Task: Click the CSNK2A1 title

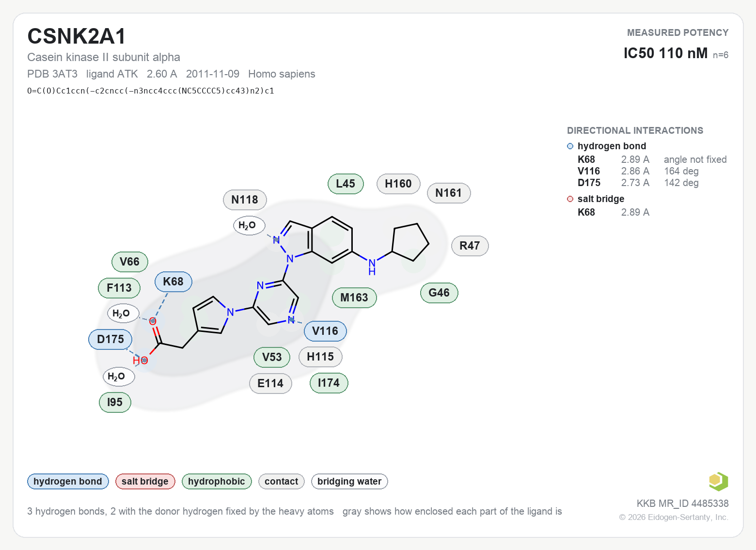Action: pyautogui.click(x=77, y=36)
